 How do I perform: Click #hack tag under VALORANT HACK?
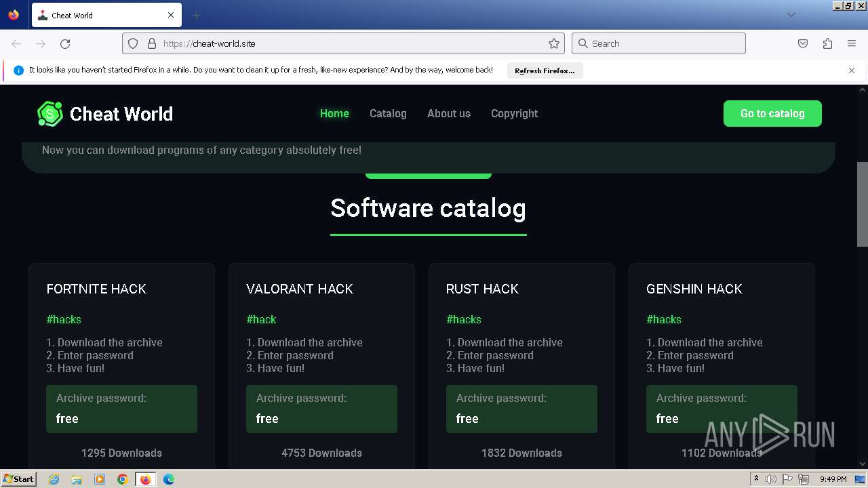(261, 319)
